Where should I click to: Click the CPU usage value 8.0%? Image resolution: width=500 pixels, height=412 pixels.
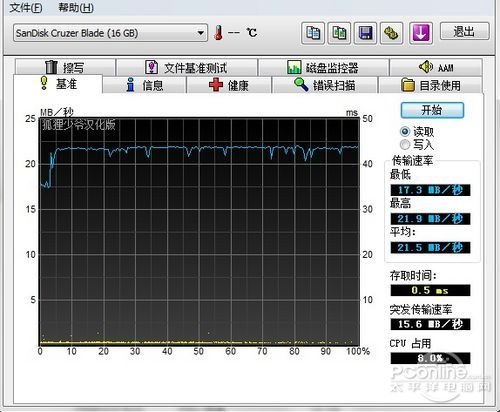tap(430, 358)
